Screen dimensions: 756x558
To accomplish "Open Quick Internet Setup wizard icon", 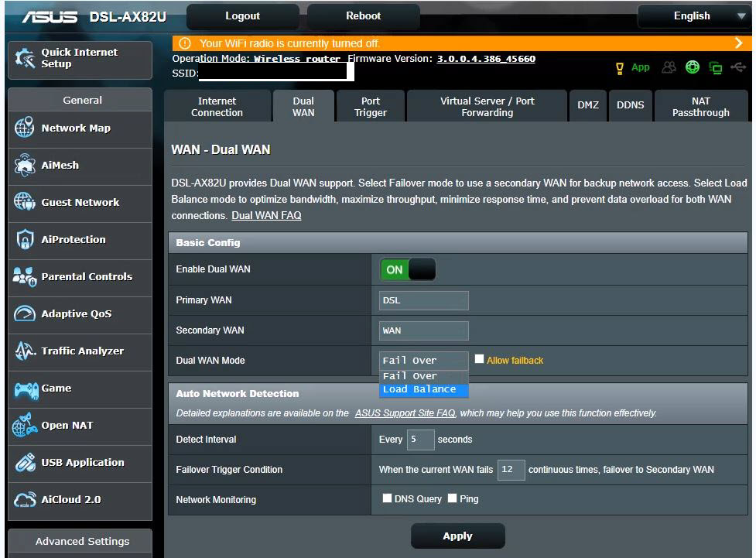I will (25, 58).
